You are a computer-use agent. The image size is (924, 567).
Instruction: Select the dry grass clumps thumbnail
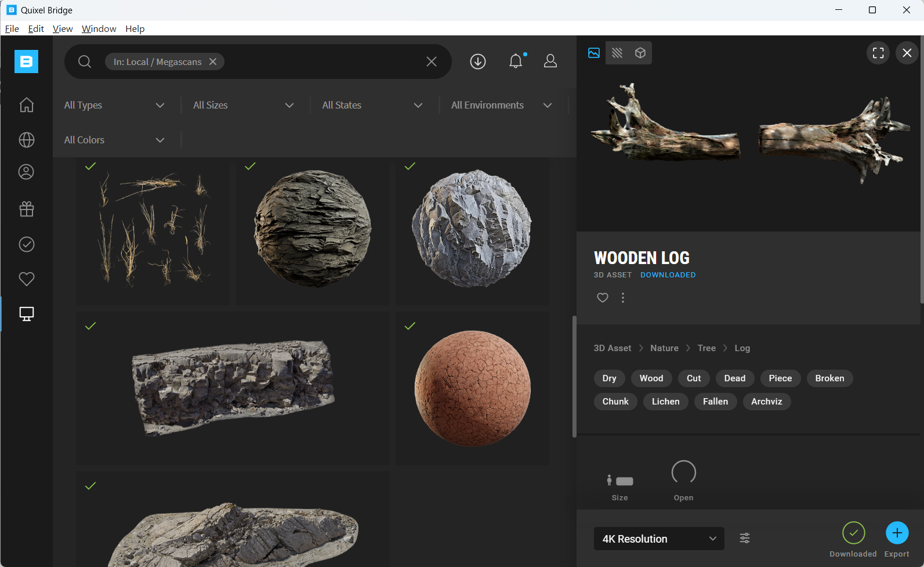(x=153, y=230)
